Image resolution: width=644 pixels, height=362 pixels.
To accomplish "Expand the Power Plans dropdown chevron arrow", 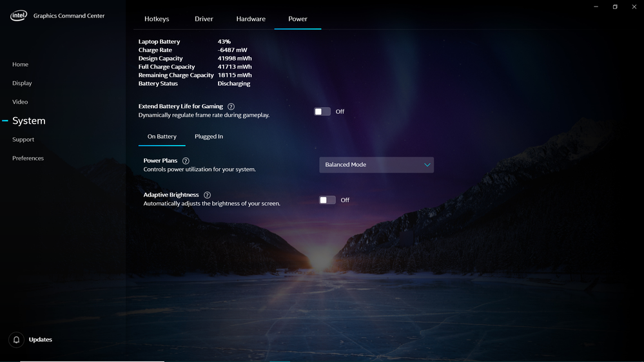I will tap(427, 165).
